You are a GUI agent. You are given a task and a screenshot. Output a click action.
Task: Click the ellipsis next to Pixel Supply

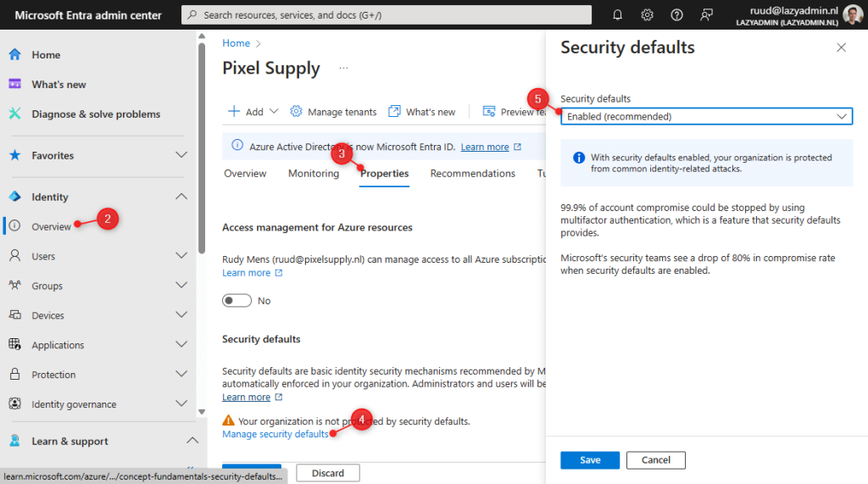(x=343, y=68)
